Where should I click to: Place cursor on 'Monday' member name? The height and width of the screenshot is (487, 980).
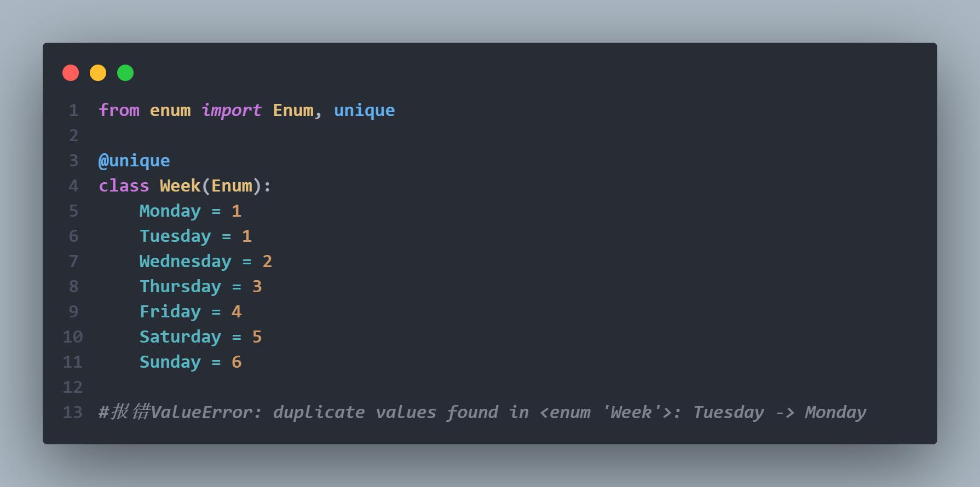pos(170,211)
